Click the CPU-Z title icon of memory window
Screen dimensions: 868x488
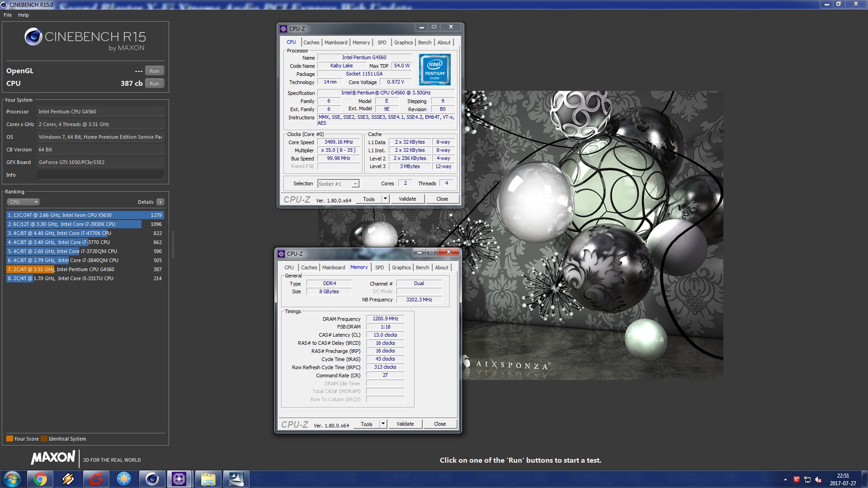tap(281, 253)
